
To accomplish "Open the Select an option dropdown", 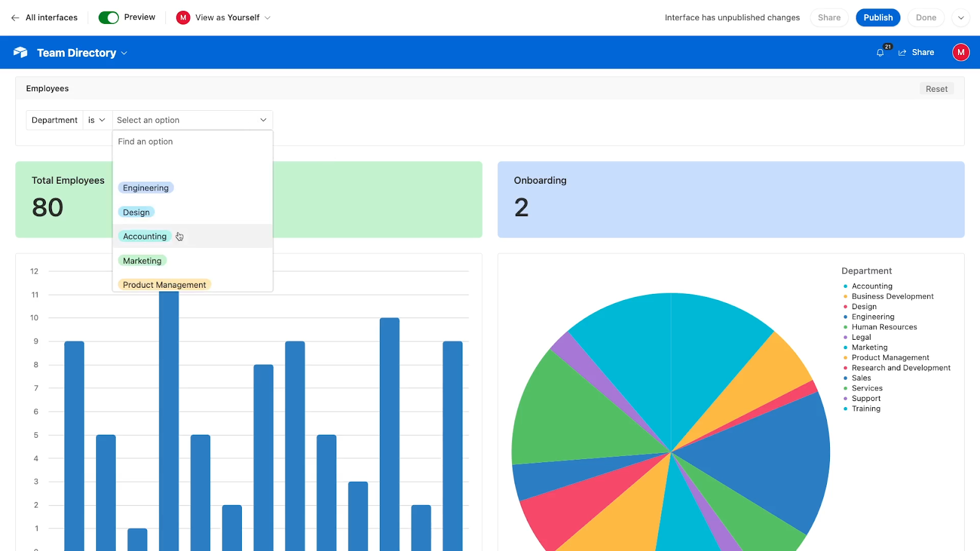I will pyautogui.click(x=192, y=120).
